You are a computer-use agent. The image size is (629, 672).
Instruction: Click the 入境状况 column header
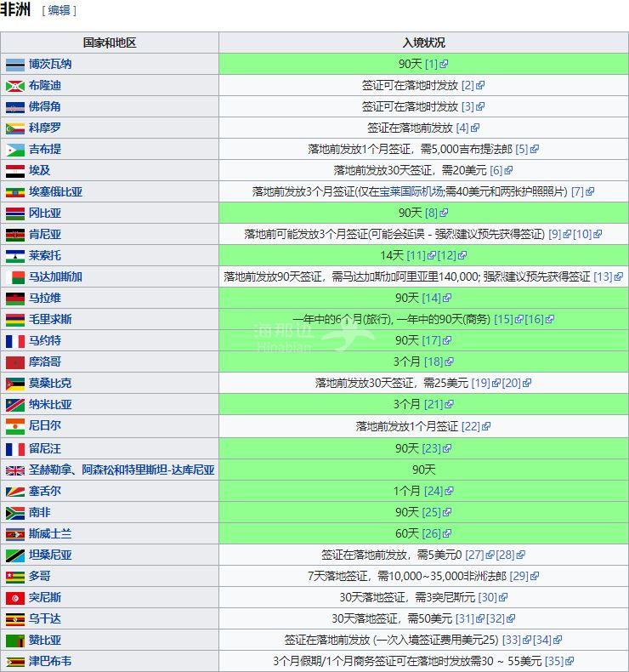tap(423, 43)
